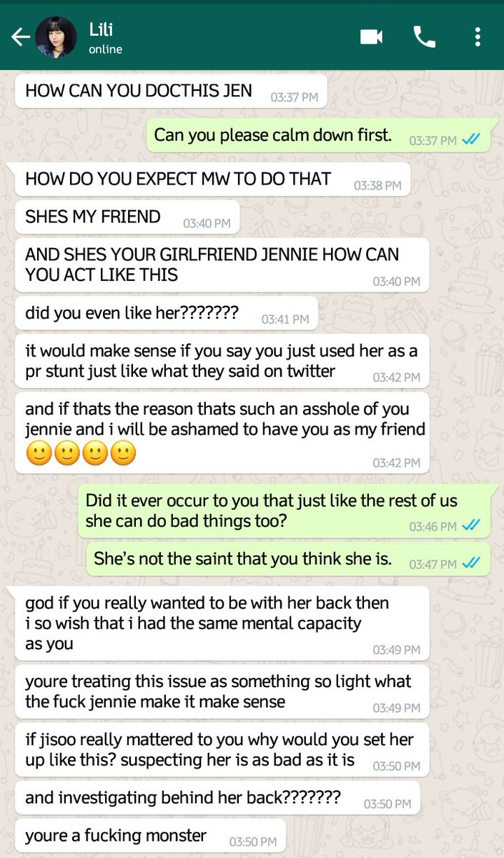
Task: Select the 'AND SHES YOUR GIRLFRIEND JENNIE' message
Action: click(x=222, y=265)
